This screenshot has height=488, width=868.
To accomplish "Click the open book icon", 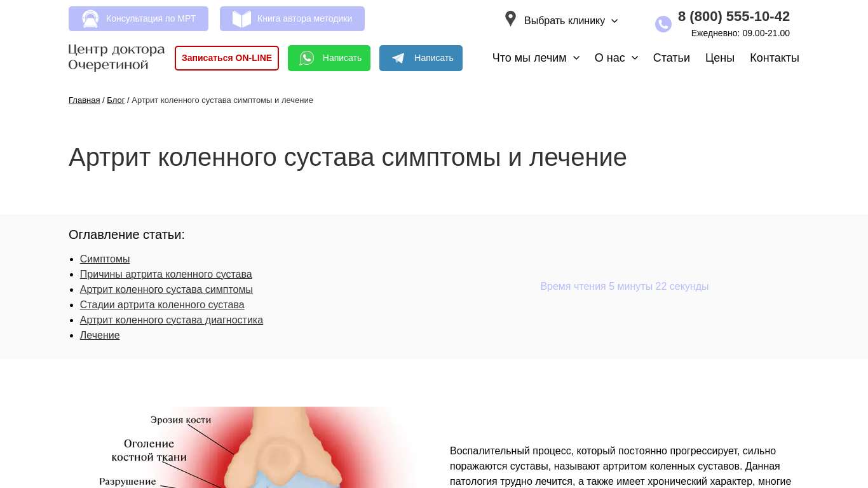I will tap(241, 19).
